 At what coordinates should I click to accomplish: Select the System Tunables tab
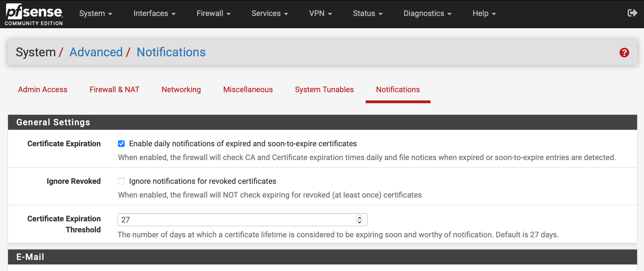[324, 89]
